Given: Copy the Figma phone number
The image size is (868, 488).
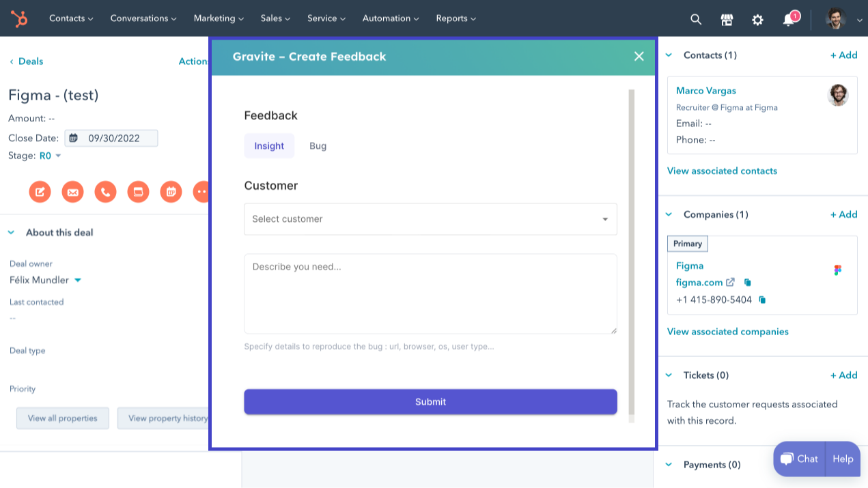Looking at the screenshot, I should point(762,300).
